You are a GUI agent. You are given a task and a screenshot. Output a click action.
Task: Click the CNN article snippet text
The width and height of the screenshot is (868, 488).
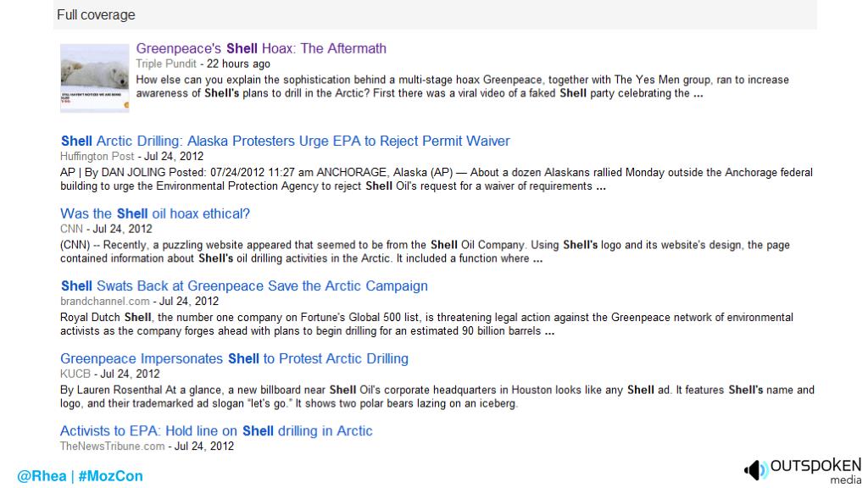pos(426,252)
